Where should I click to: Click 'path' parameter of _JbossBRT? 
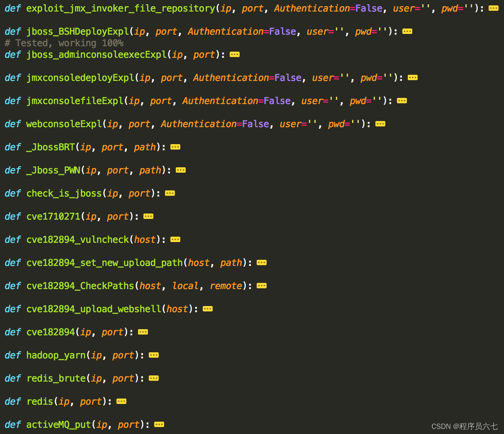click(x=145, y=147)
